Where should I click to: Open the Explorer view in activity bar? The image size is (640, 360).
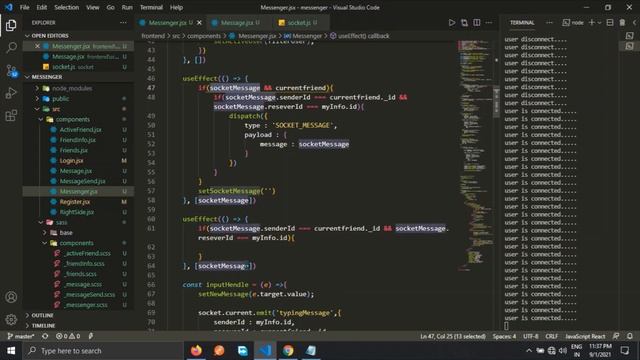point(11,25)
